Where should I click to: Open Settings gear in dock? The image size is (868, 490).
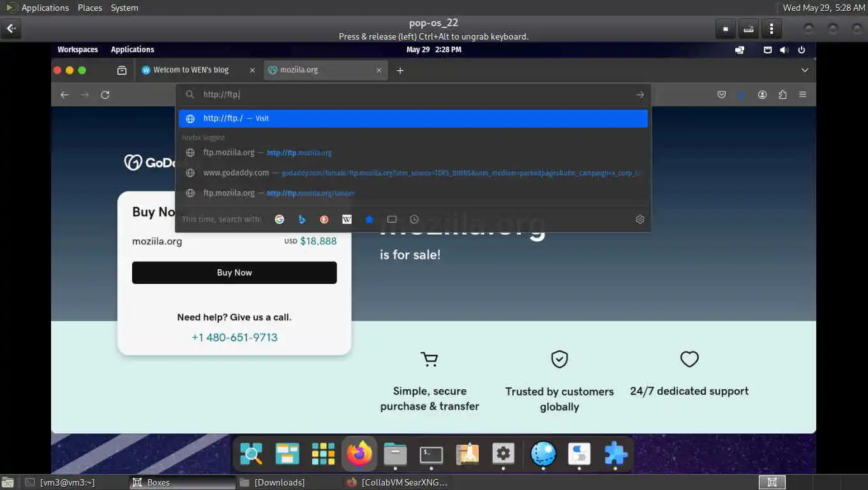coord(504,454)
